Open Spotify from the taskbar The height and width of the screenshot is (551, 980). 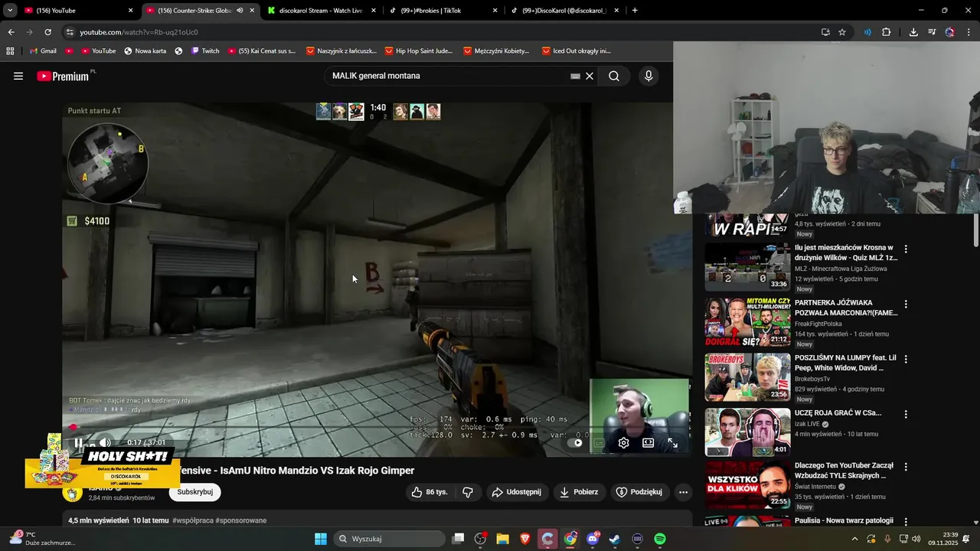660,539
